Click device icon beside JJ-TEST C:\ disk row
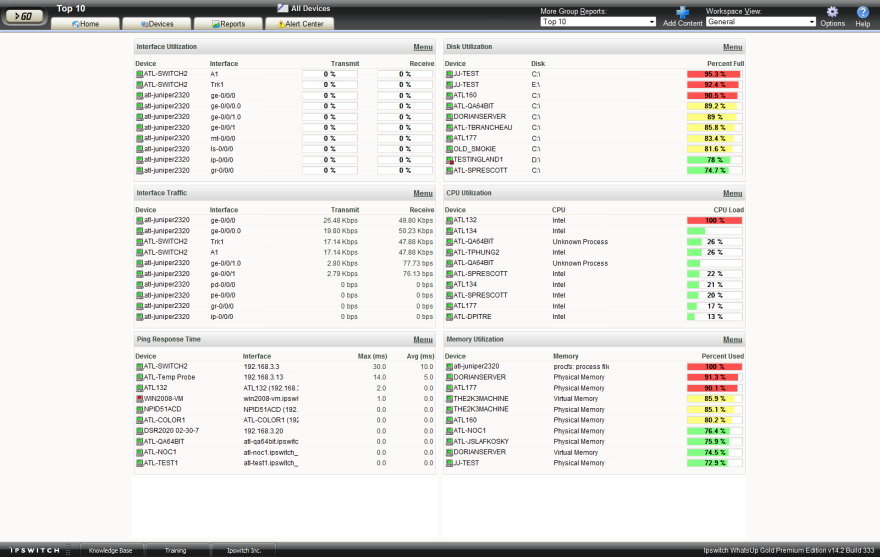Viewport: 880px width, 557px height. coord(449,74)
